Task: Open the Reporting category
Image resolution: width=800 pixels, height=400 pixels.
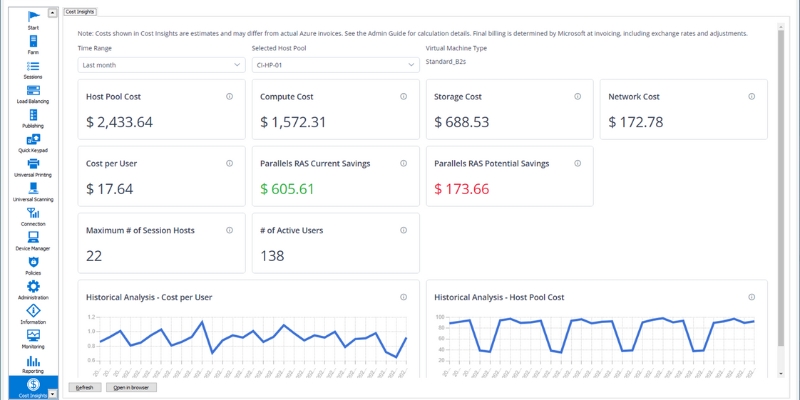Action: (33, 363)
